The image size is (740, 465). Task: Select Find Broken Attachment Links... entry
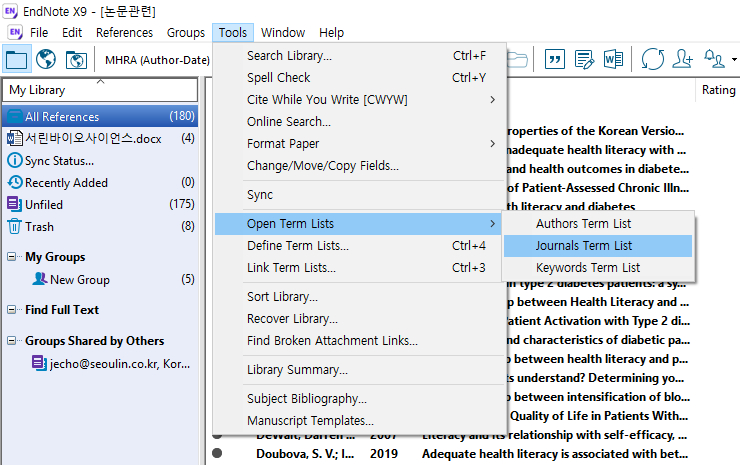[x=361, y=340]
